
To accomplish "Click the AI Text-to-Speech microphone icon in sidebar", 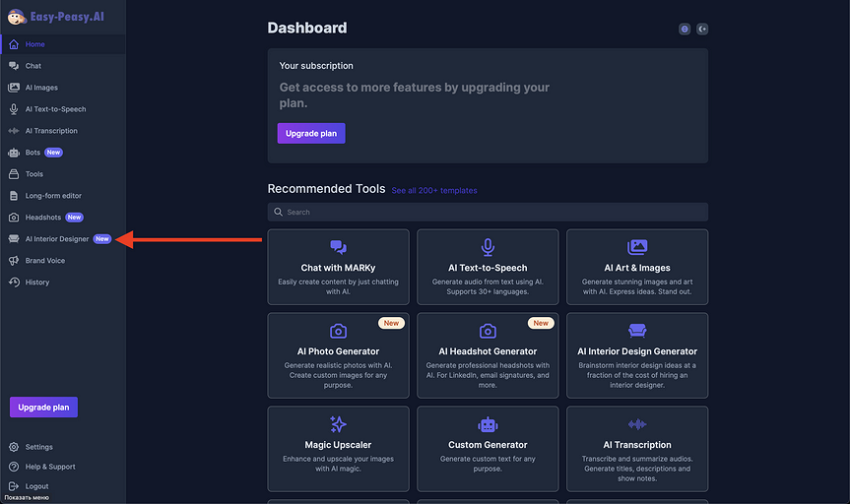I will tap(14, 109).
